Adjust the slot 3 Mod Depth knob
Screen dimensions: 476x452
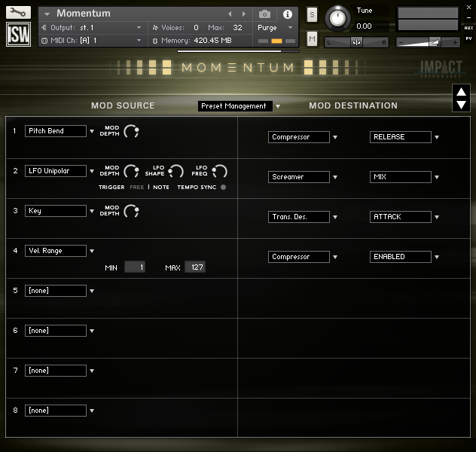pyautogui.click(x=132, y=211)
